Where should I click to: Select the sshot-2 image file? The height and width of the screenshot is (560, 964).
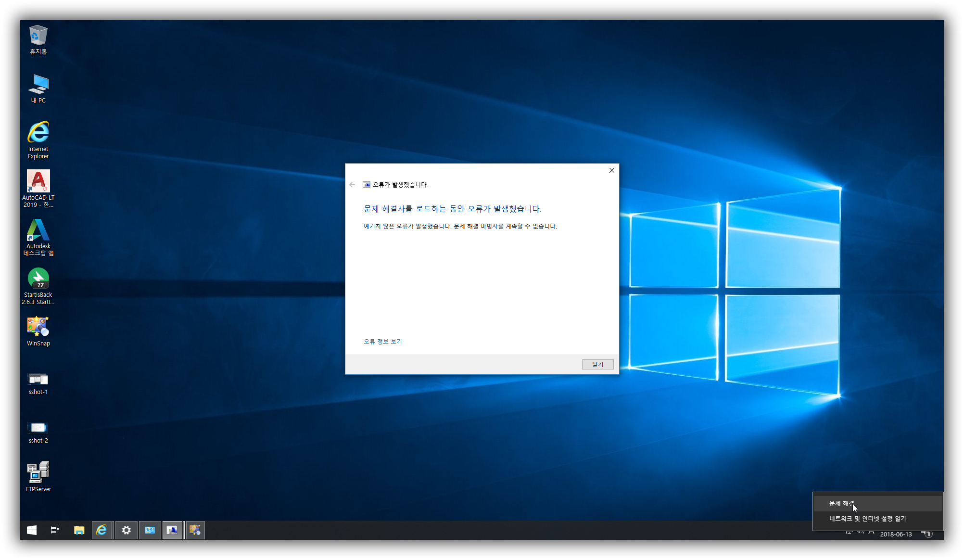tap(38, 432)
